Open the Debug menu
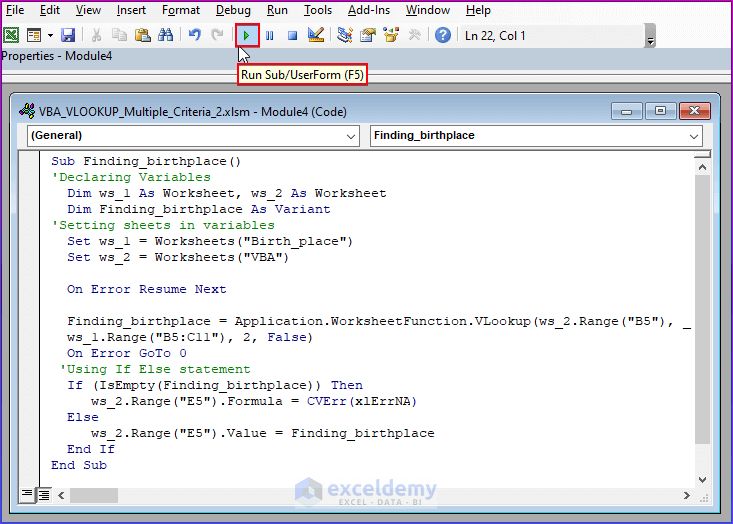This screenshot has height=524, width=733. click(x=233, y=10)
